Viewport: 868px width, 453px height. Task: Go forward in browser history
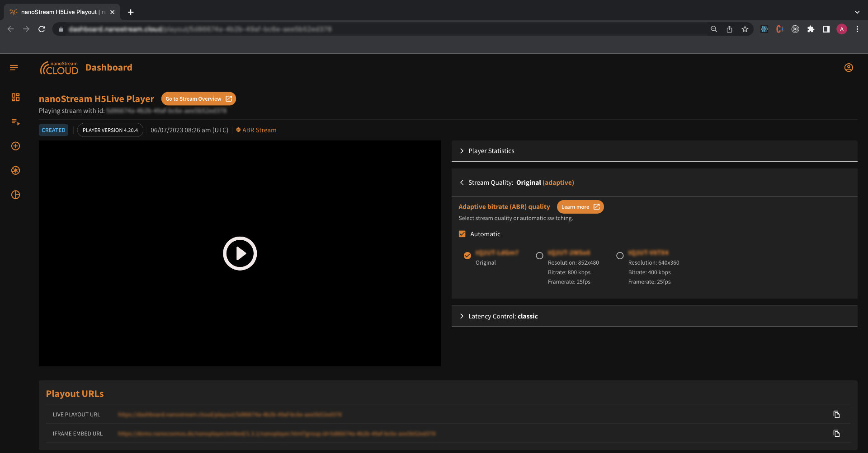[x=26, y=29]
